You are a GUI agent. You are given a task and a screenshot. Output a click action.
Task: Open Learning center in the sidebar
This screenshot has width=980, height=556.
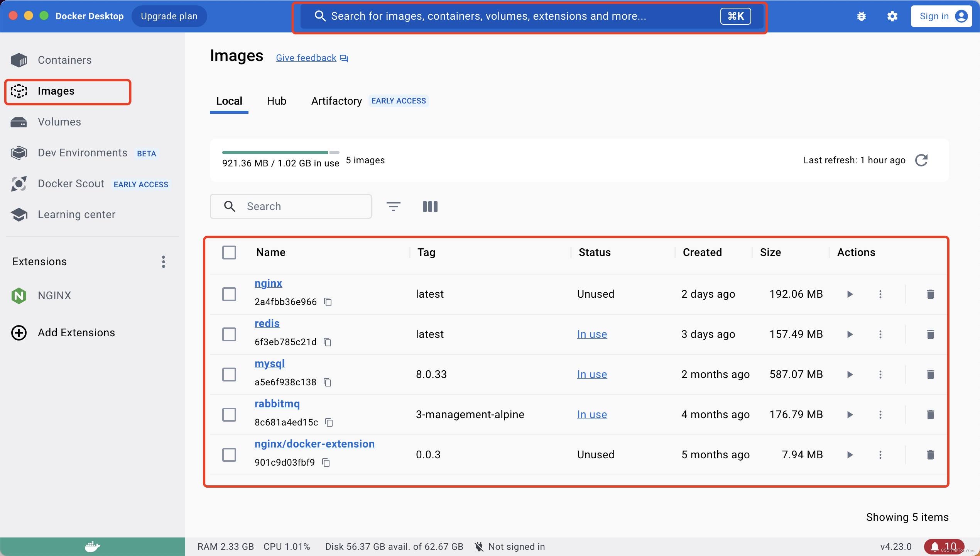click(x=76, y=215)
